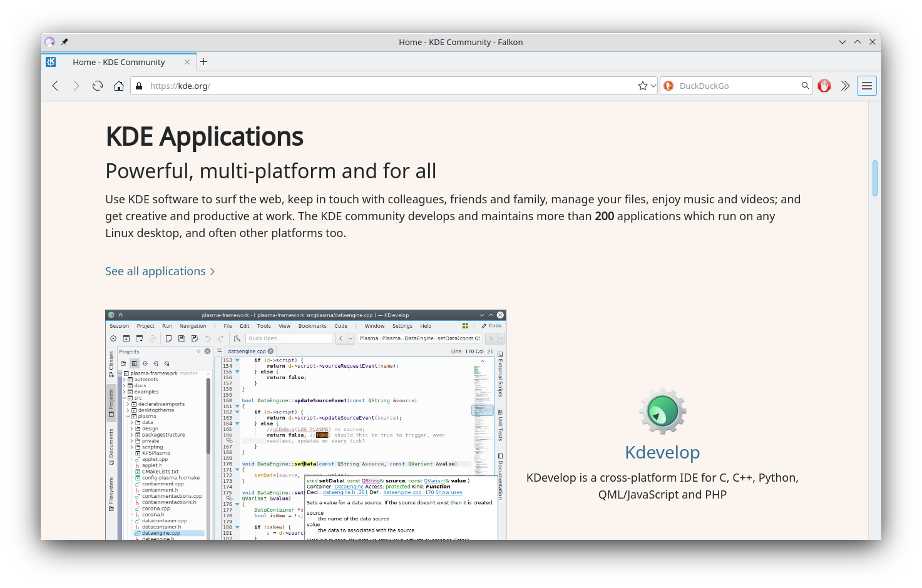Click the DuckDuckGo search engine icon
Viewport: 922px width, 588px height.
pos(668,86)
